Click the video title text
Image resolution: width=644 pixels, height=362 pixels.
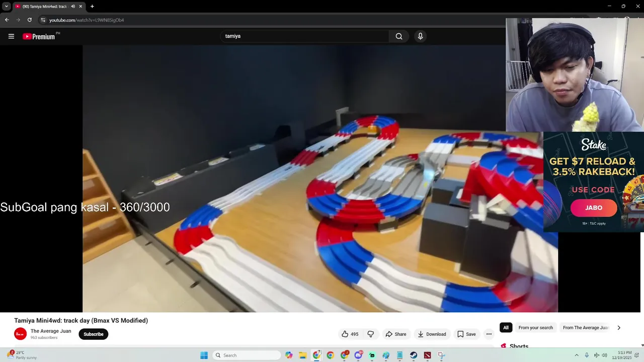pos(81,320)
